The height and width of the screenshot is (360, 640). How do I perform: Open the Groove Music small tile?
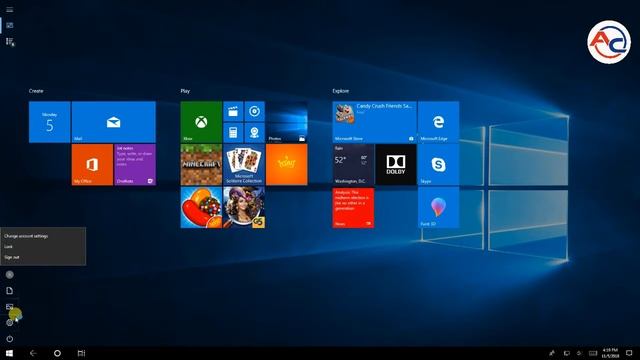(254, 111)
